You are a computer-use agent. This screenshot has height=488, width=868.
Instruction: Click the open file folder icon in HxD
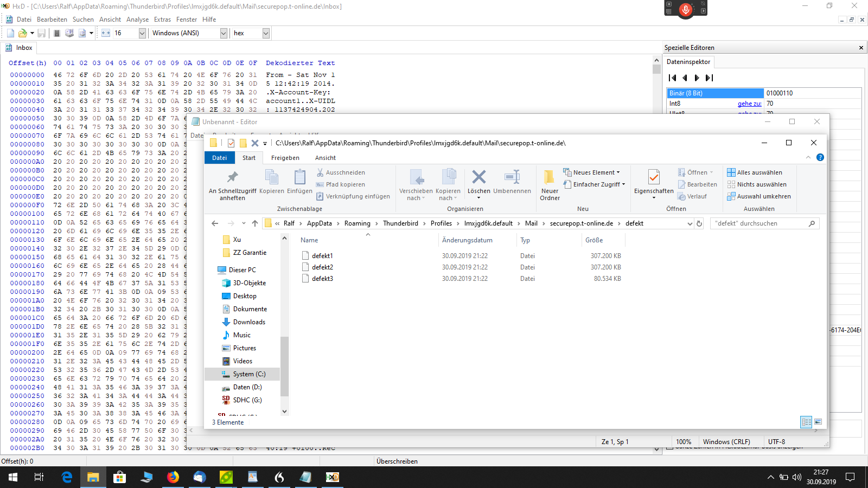23,33
